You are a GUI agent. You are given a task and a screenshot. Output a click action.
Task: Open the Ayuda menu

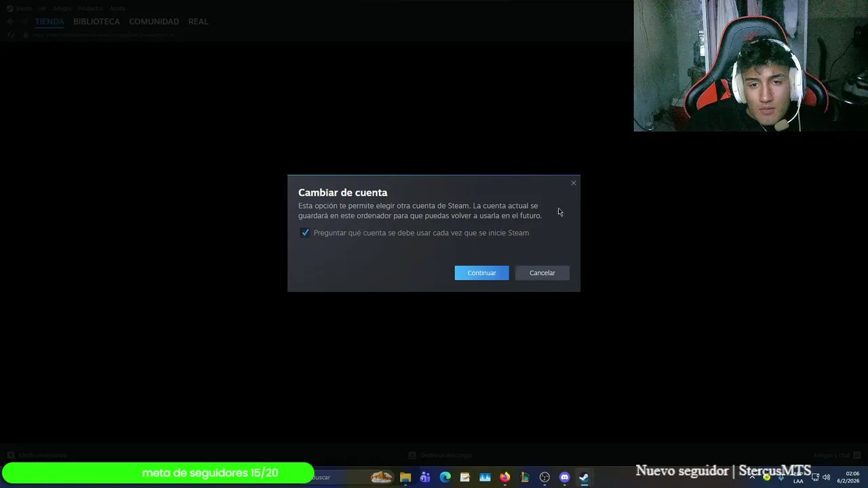[117, 8]
